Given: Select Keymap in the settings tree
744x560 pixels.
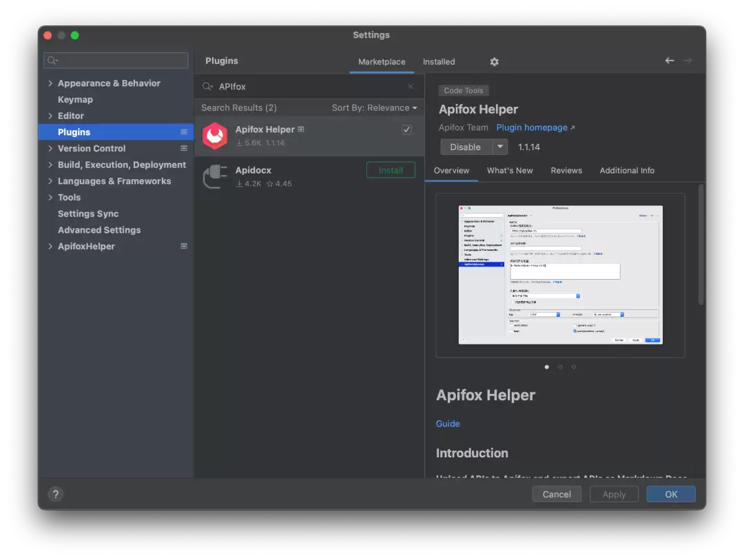Looking at the screenshot, I should pos(75,100).
